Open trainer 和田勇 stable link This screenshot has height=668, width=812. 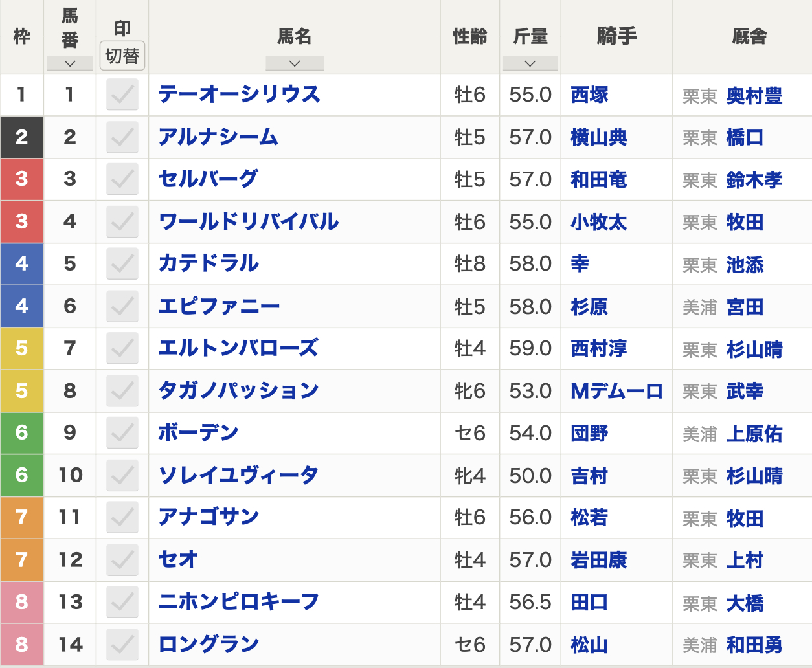pos(754,645)
